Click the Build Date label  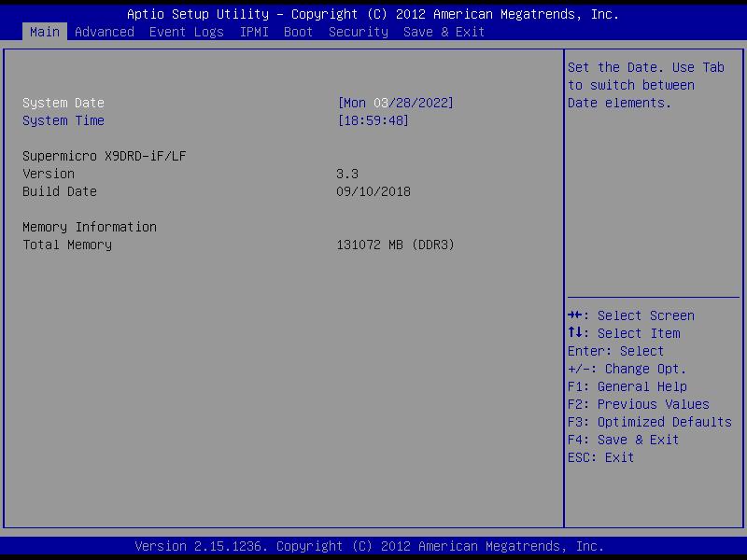60,191
